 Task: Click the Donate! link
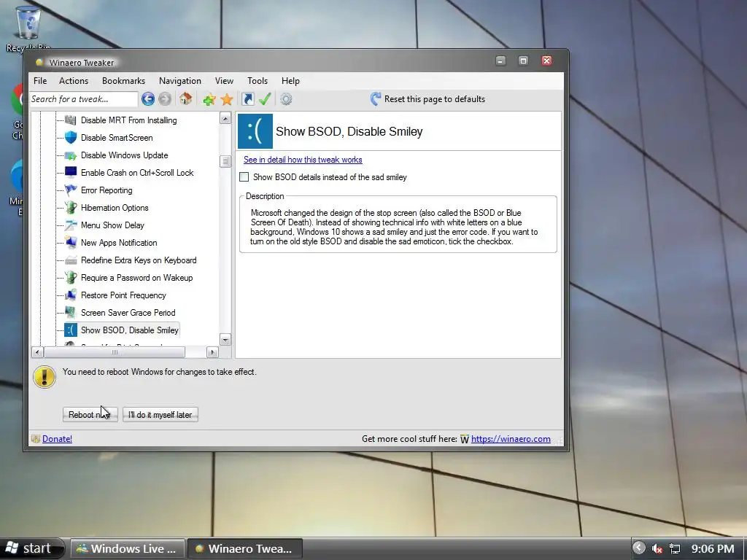click(x=57, y=439)
